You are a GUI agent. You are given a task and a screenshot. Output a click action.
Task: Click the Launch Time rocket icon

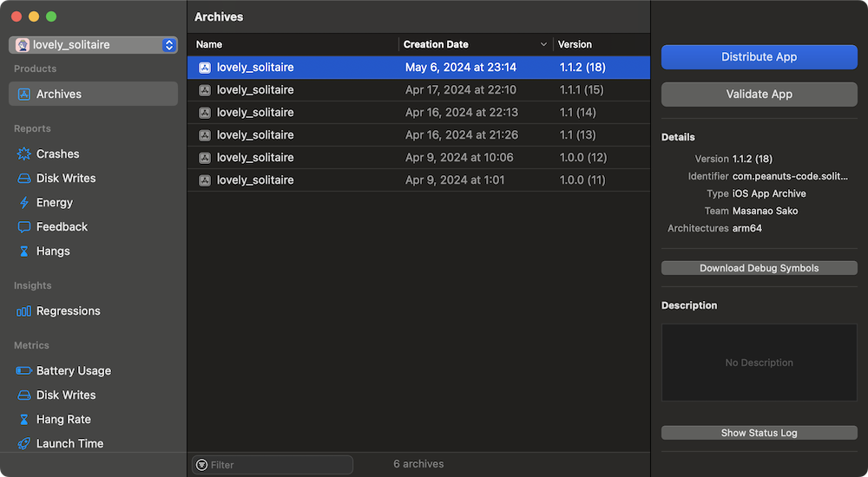coord(23,444)
